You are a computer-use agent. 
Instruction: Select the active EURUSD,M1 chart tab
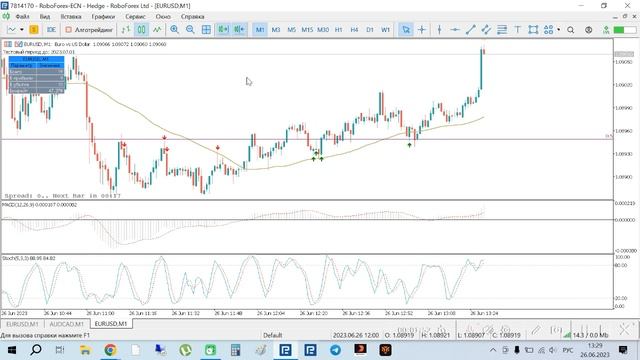111,324
